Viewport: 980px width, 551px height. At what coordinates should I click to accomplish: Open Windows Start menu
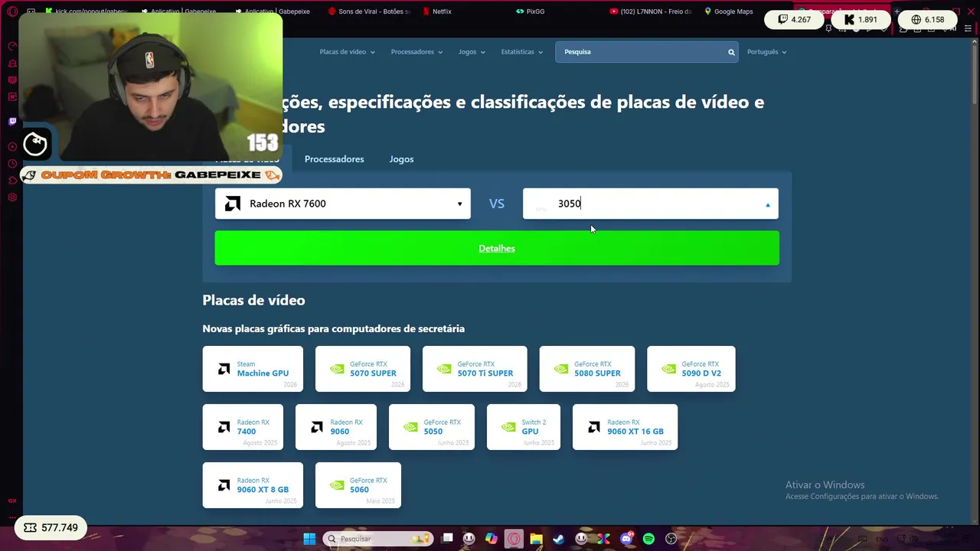coord(309,539)
